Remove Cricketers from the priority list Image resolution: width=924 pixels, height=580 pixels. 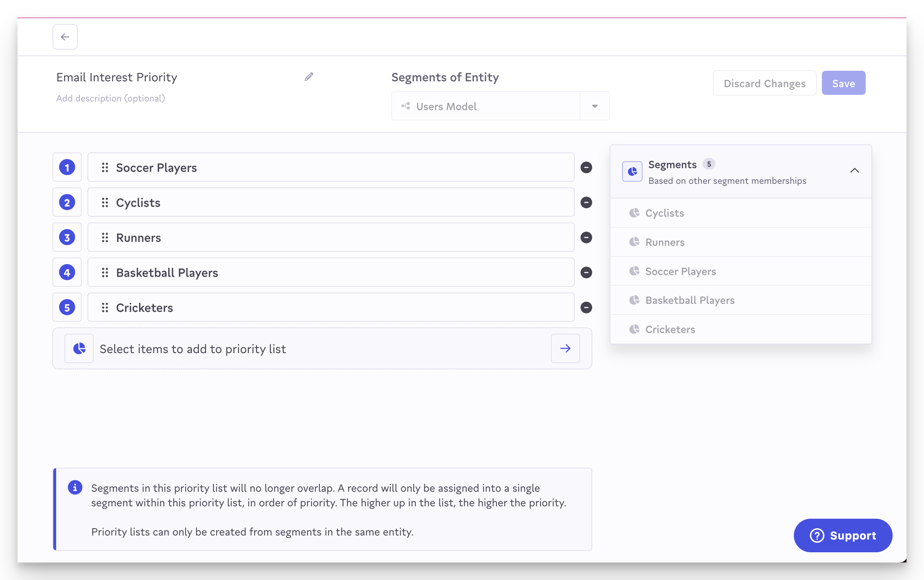[x=586, y=307]
